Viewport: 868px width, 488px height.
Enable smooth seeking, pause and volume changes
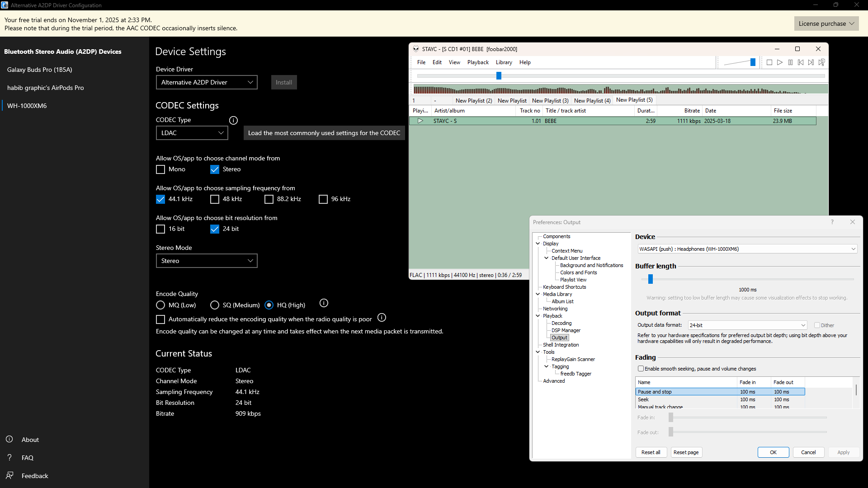(641, 369)
